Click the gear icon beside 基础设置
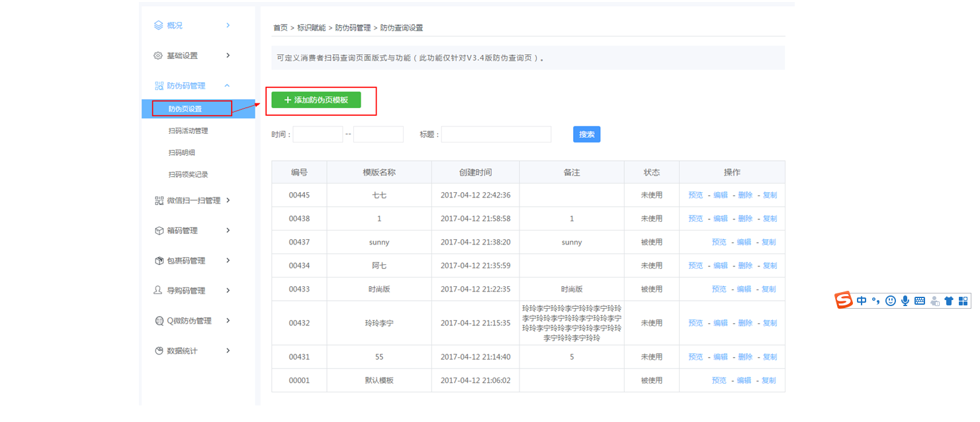The height and width of the screenshot is (422, 980). click(x=158, y=56)
